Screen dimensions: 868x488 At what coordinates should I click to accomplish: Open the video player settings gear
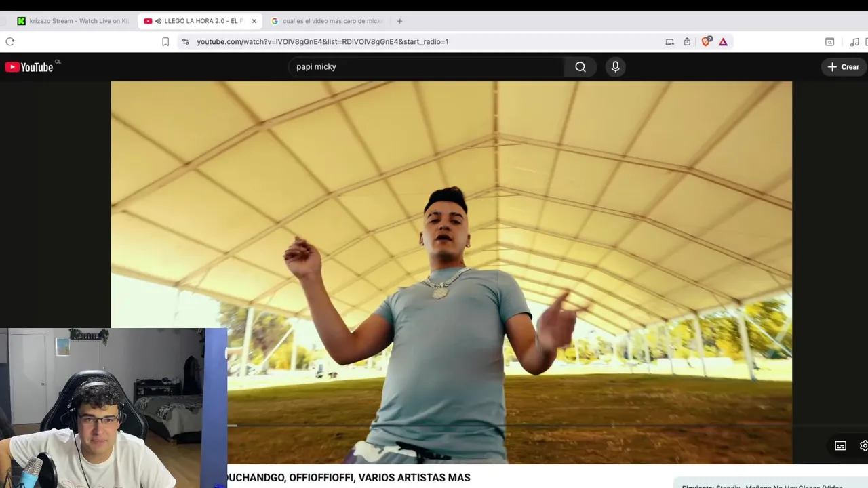tap(863, 445)
